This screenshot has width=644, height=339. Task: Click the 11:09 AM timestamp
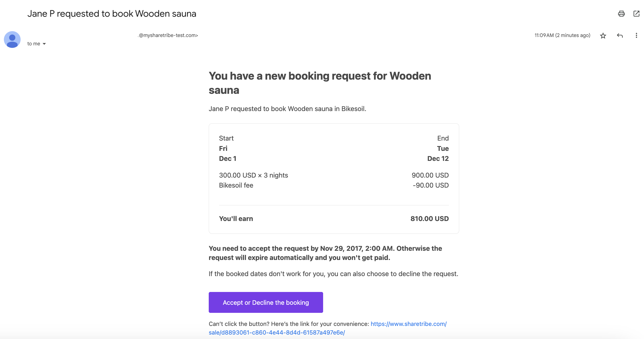click(562, 35)
